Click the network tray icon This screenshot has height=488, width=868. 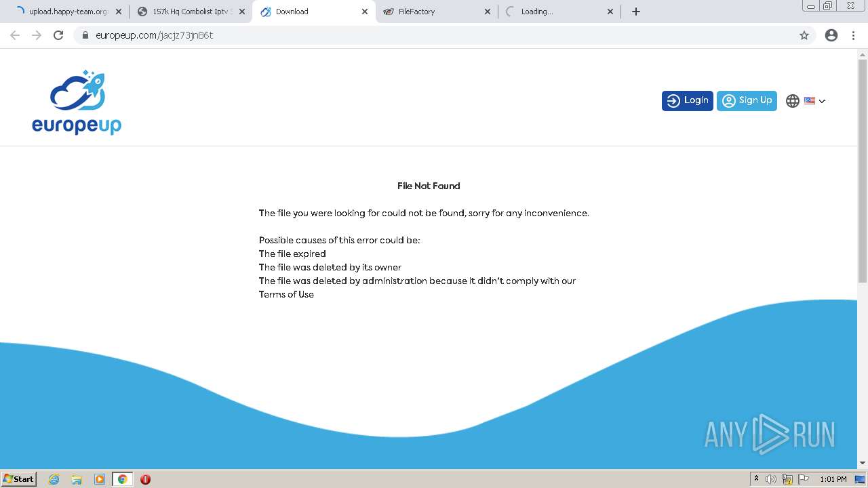click(x=787, y=479)
